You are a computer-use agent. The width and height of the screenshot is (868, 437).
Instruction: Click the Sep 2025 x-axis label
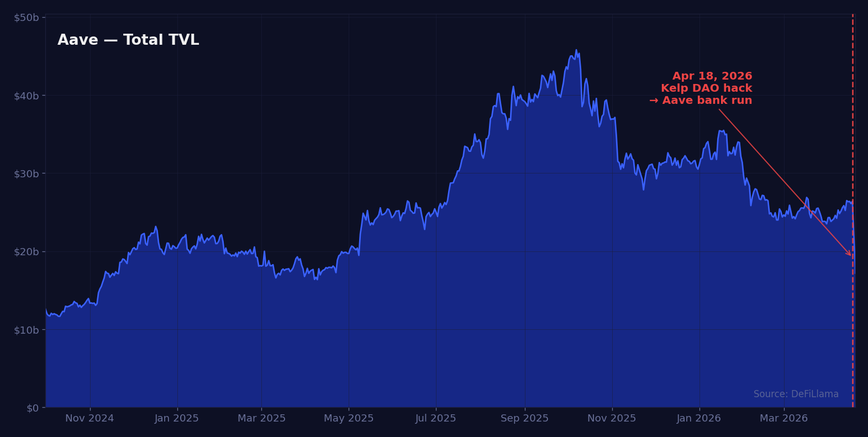click(x=524, y=419)
